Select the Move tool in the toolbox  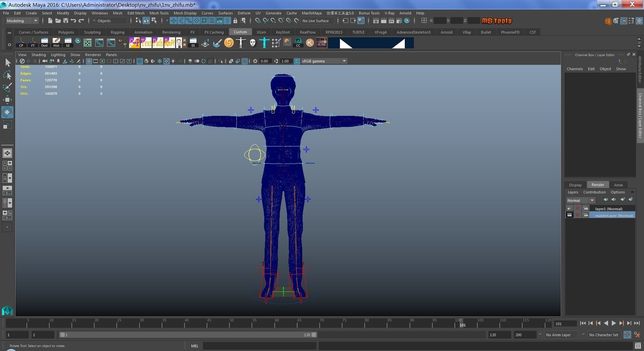coord(7,100)
